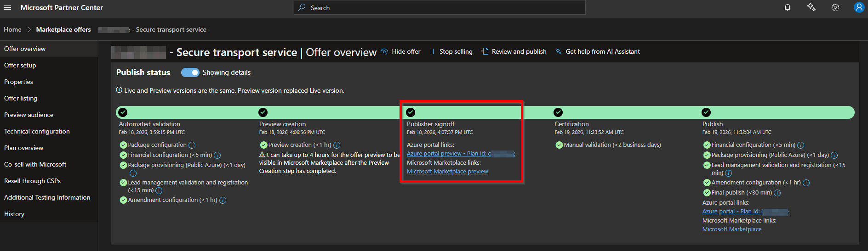Info icon for Final publish (<30 min)
The width and height of the screenshot is (868, 251).
tap(777, 193)
